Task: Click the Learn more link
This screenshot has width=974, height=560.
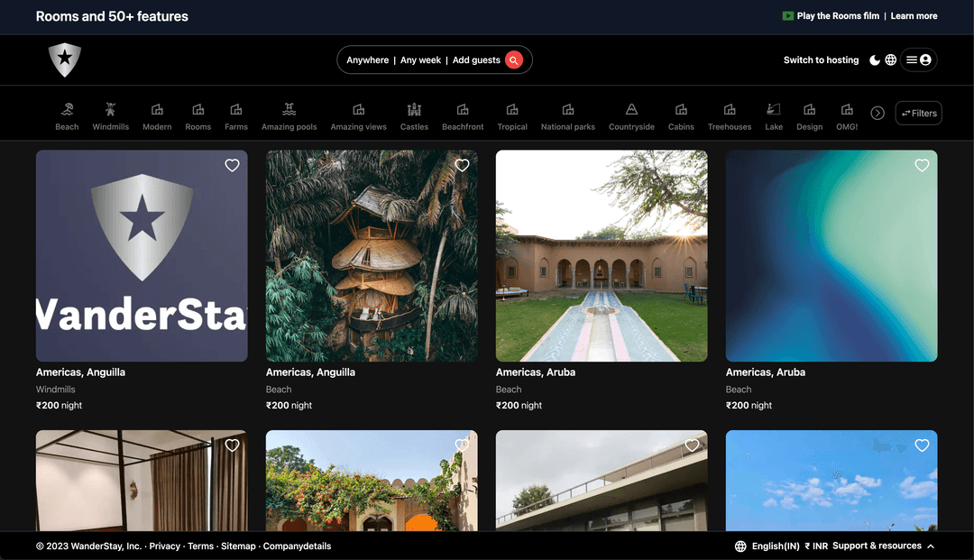Action: click(914, 16)
